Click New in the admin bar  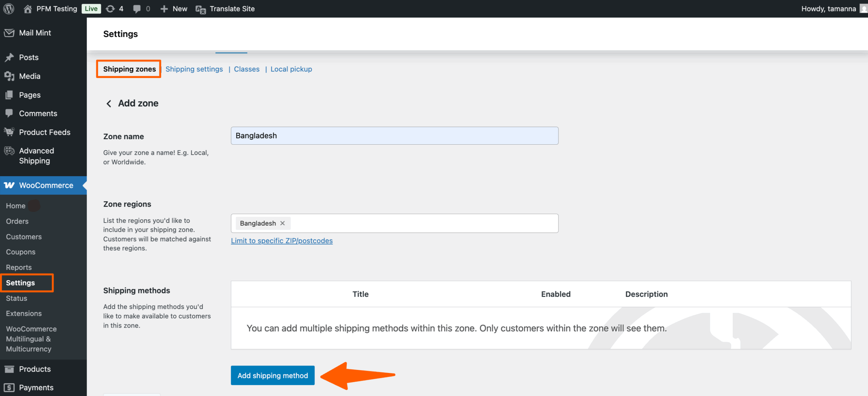(x=180, y=9)
